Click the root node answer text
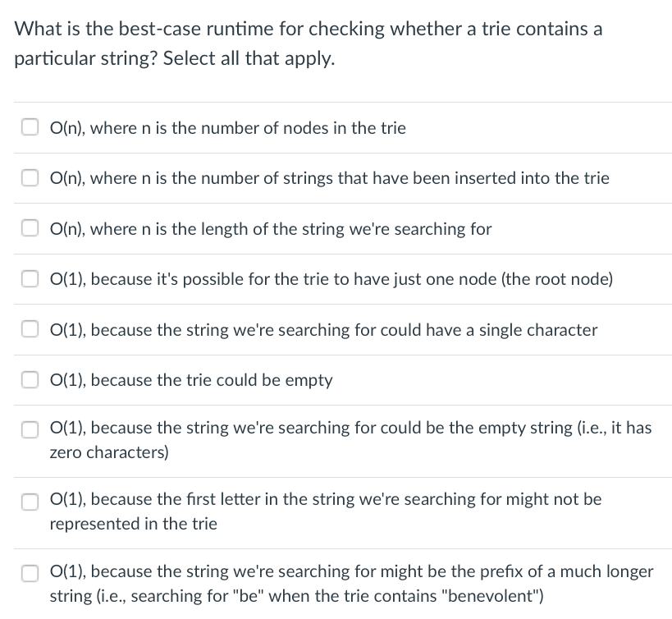This screenshot has height=619, width=672. (332, 279)
